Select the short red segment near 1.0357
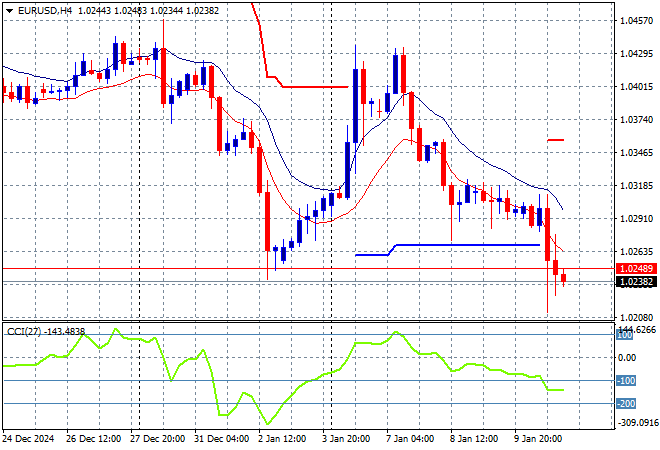 556,140
